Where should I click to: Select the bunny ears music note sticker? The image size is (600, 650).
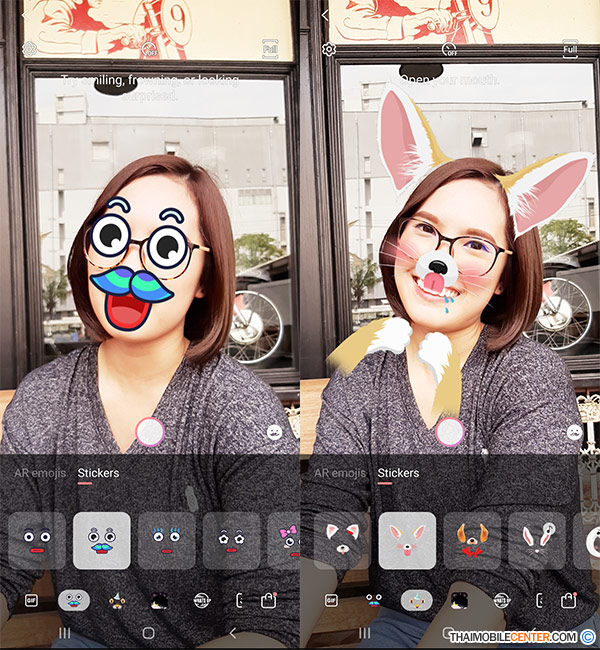point(536,540)
